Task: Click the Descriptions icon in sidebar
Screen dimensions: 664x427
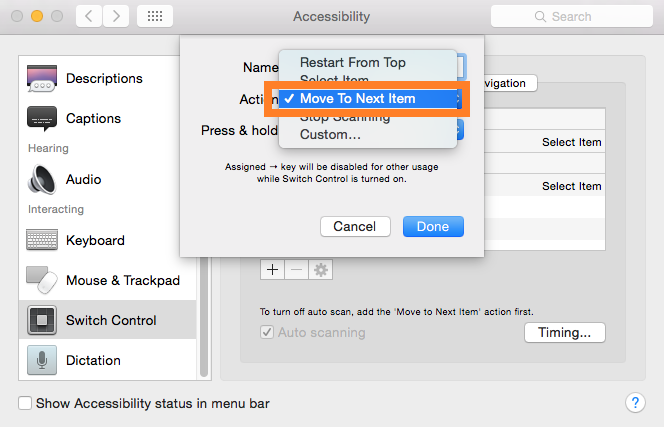Action: (x=41, y=78)
